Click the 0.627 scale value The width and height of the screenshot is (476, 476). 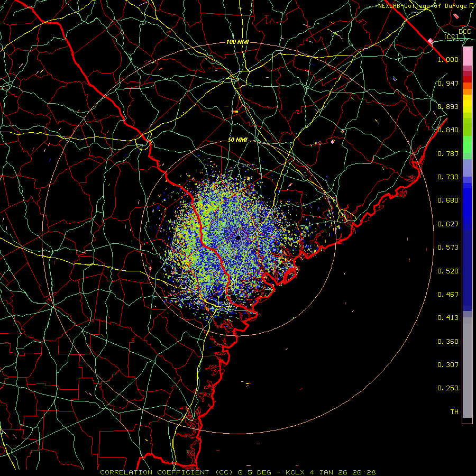[x=448, y=224]
